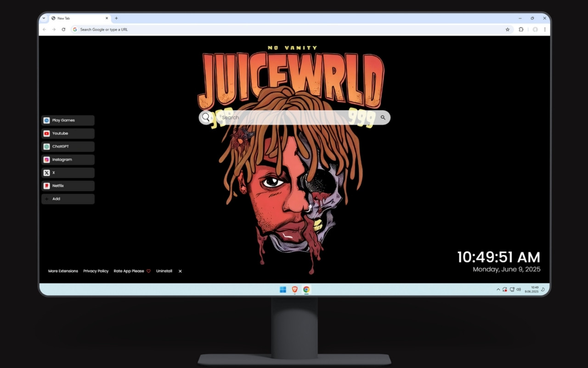Open the taskbar clock 10:49
This screenshot has width=588, height=368.
click(533, 289)
